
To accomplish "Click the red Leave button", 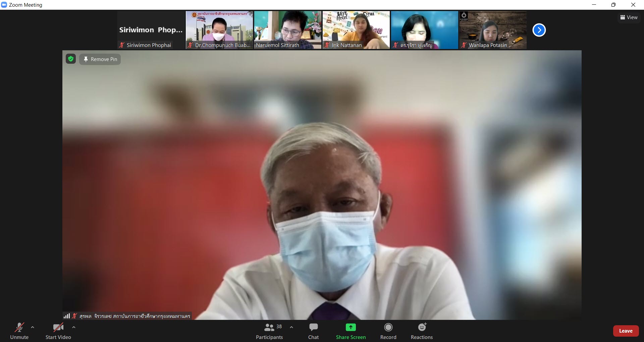I will coord(626,331).
